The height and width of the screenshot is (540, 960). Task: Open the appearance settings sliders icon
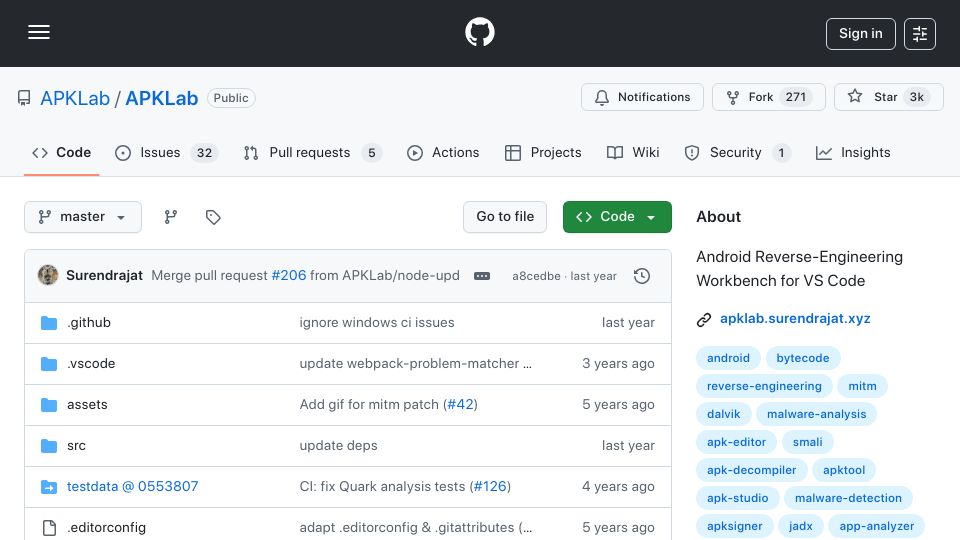(x=920, y=34)
